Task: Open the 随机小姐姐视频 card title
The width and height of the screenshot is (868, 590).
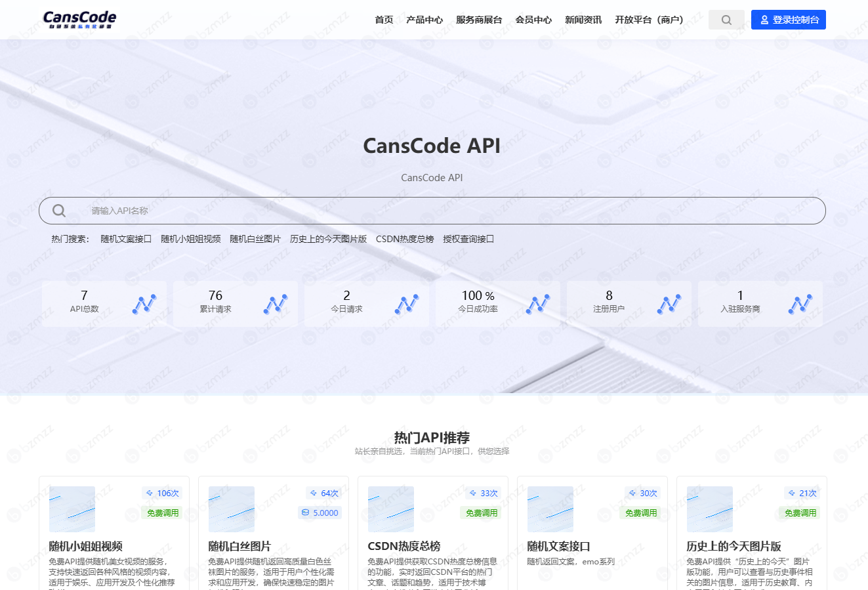Action: coord(86,546)
